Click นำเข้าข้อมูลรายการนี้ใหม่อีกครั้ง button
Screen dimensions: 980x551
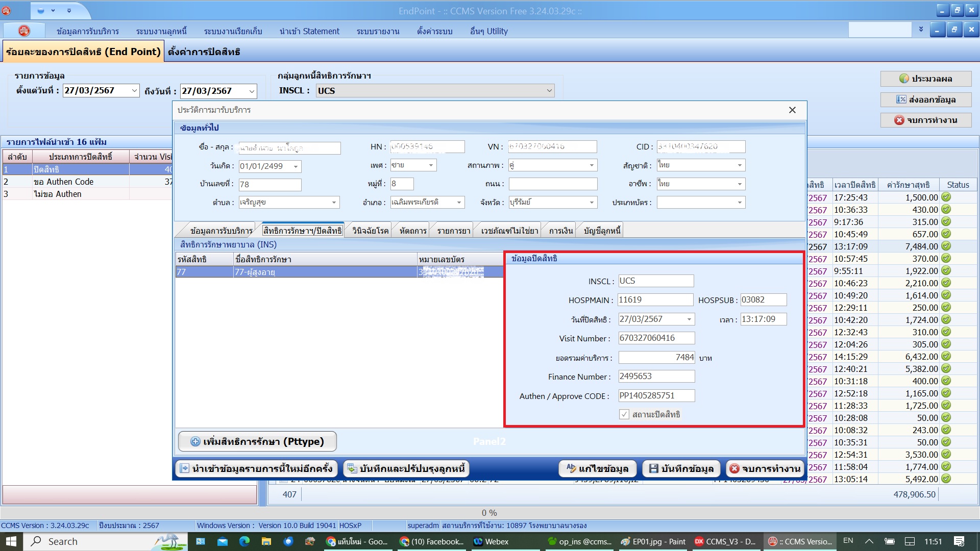256,468
